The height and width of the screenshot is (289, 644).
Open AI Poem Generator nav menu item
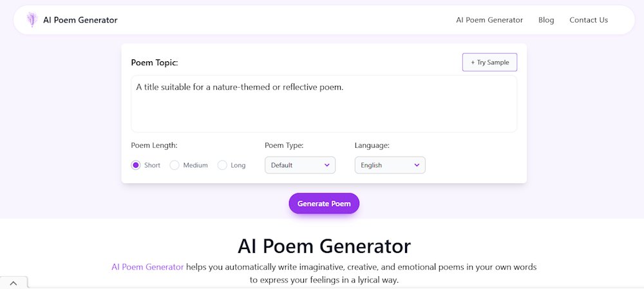coord(489,20)
